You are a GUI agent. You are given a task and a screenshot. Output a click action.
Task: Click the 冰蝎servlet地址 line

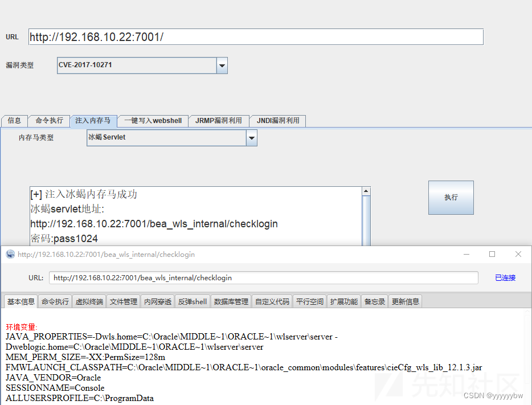point(67,209)
